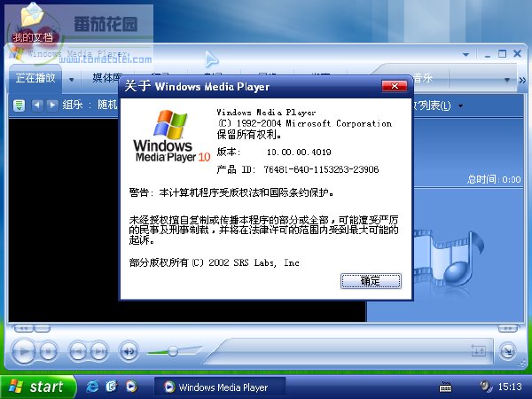Click the view full screen icon on seek bar

tap(479, 350)
